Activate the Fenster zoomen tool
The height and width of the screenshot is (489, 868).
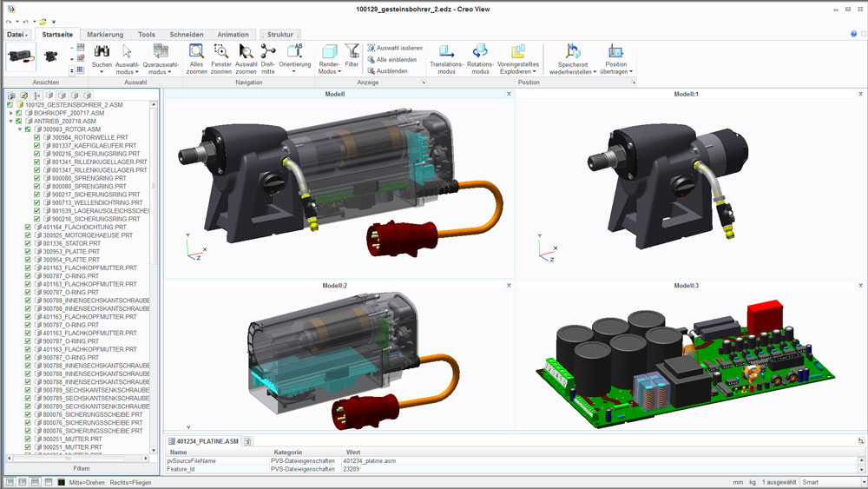(221, 52)
